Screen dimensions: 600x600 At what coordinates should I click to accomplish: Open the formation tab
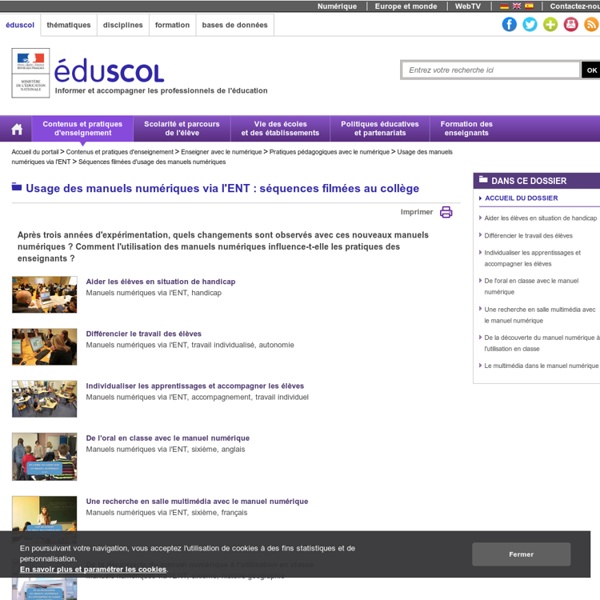click(172, 25)
